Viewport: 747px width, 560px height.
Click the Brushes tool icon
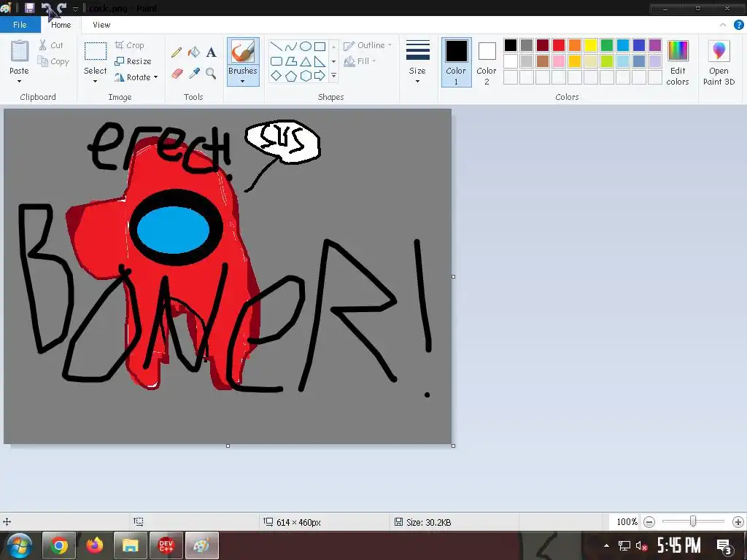(x=243, y=52)
